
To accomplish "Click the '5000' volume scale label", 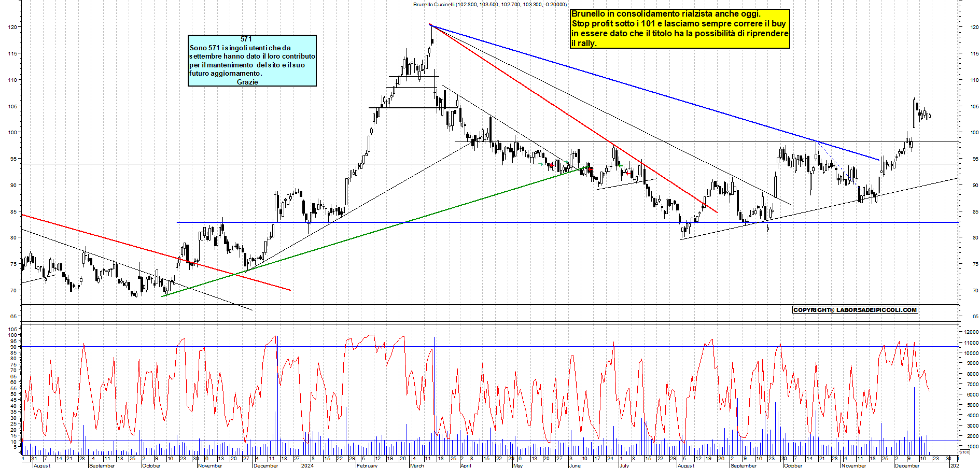I will pyautogui.click(x=972, y=405).
